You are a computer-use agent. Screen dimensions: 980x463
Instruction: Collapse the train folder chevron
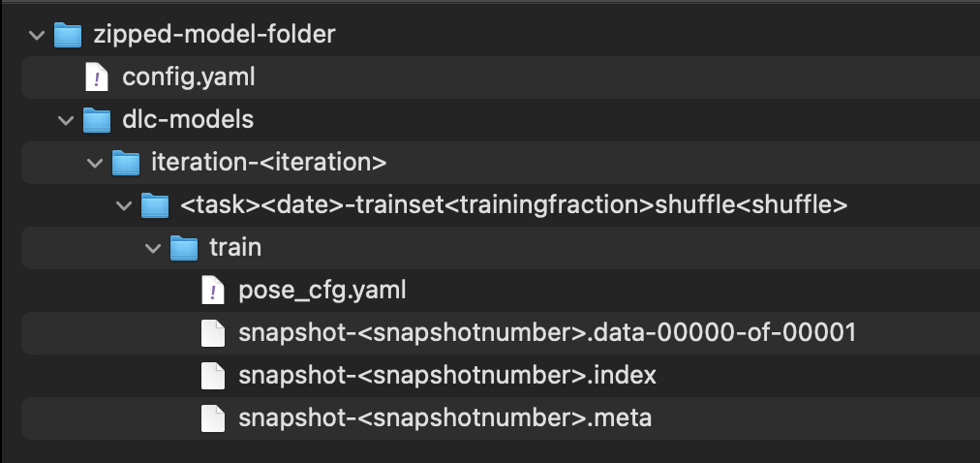pos(153,248)
